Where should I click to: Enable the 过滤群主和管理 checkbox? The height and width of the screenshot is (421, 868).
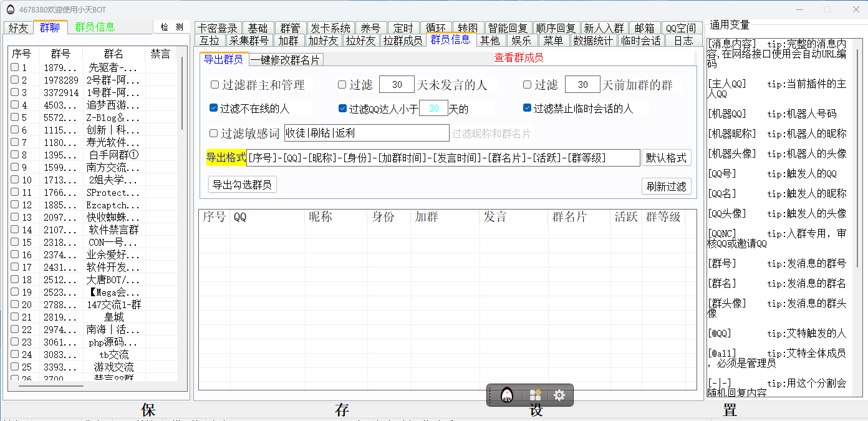click(x=215, y=85)
